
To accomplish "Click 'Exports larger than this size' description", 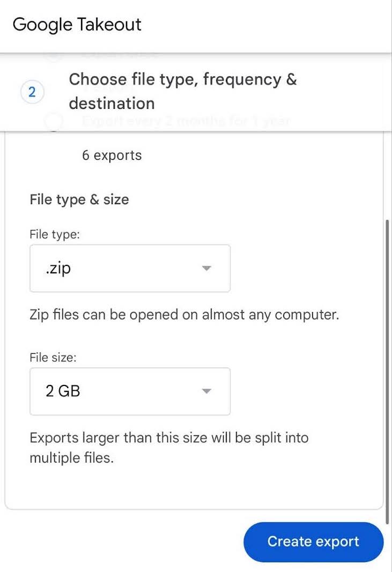I will coord(169,448).
